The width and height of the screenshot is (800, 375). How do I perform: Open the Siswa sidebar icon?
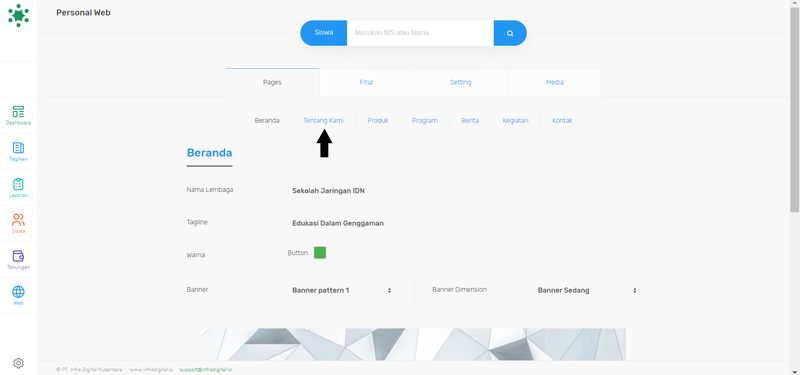18,223
